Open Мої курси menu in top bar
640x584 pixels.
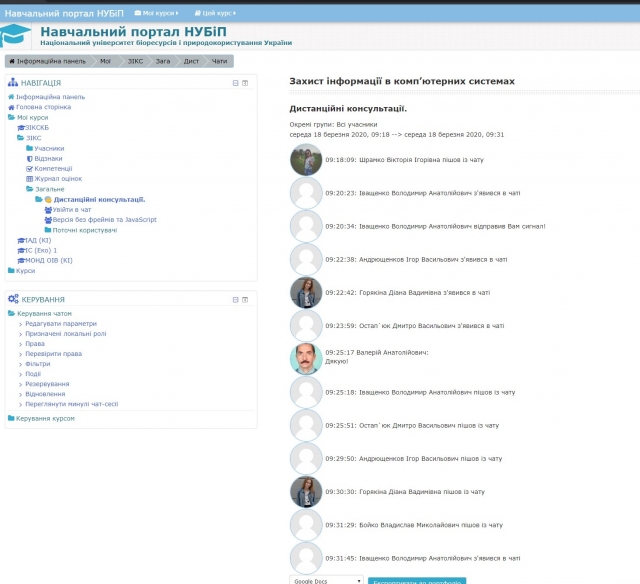tap(157, 13)
